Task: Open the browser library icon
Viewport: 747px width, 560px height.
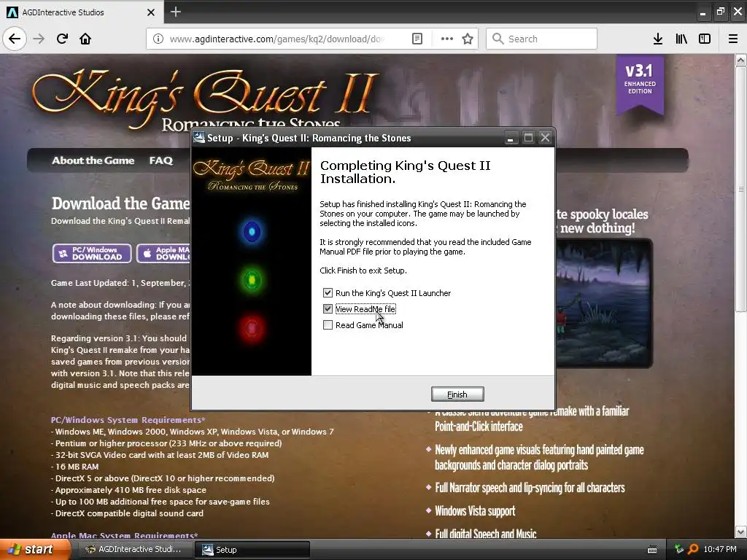Action: (681, 39)
